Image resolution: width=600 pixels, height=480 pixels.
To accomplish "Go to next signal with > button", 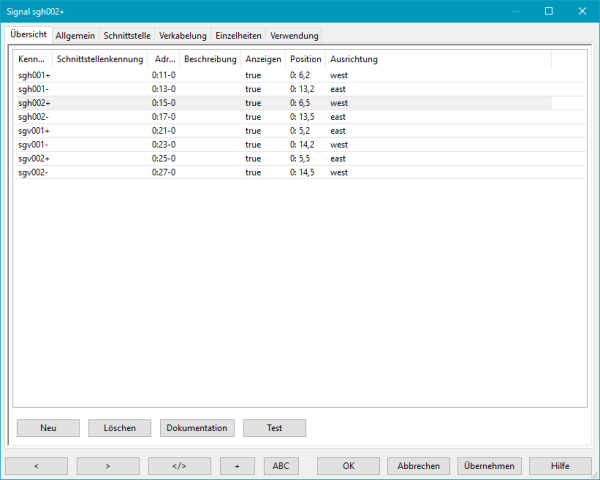I will tap(108, 466).
